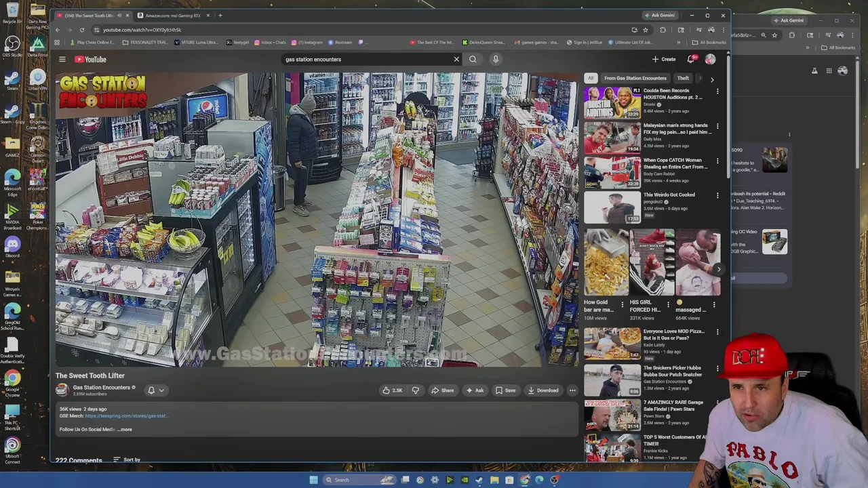Open the YouTube notifications bell
Viewport: 868px width, 488px height.
[x=691, y=60]
